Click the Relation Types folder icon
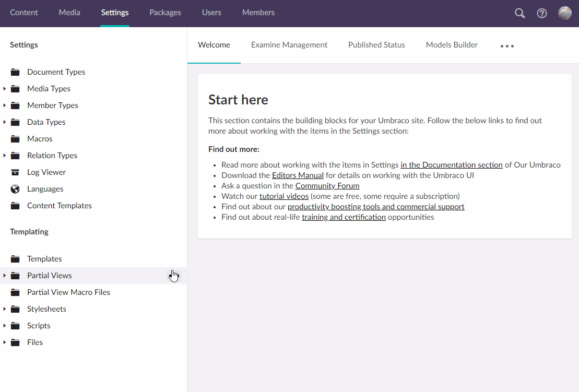The width and height of the screenshot is (579, 392). (15, 156)
